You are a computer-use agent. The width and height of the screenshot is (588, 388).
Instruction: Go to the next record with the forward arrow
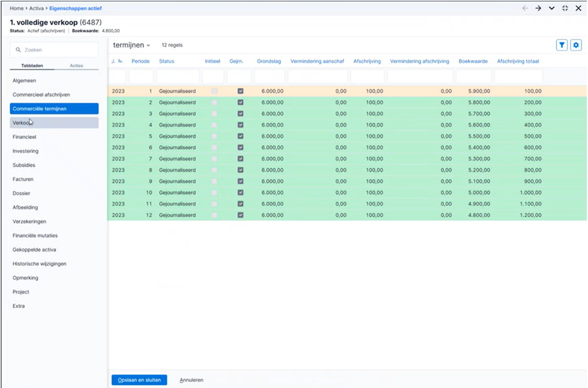[538, 8]
